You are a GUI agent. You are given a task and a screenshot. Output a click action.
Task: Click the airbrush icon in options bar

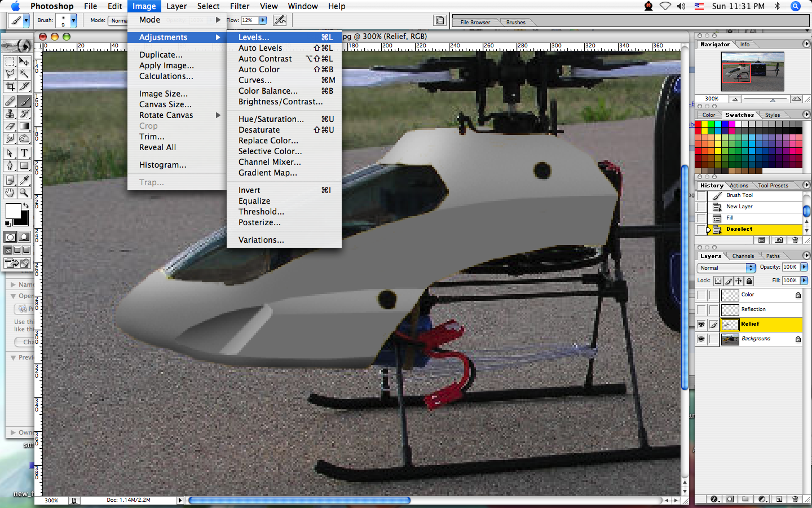[280, 20]
